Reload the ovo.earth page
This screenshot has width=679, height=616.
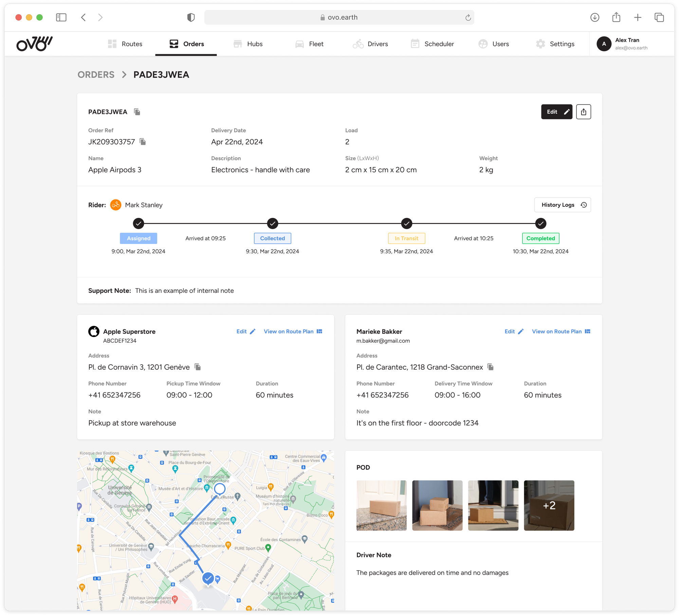click(x=468, y=18)
